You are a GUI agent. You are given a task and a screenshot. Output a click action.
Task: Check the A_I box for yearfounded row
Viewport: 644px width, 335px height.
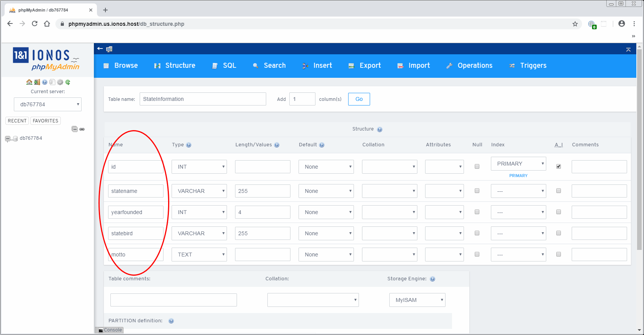[x=559, y=212]
